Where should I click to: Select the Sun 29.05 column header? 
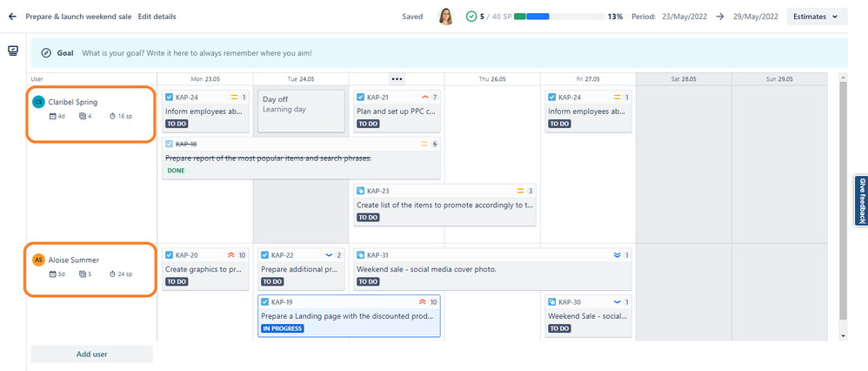pos(779,79)
